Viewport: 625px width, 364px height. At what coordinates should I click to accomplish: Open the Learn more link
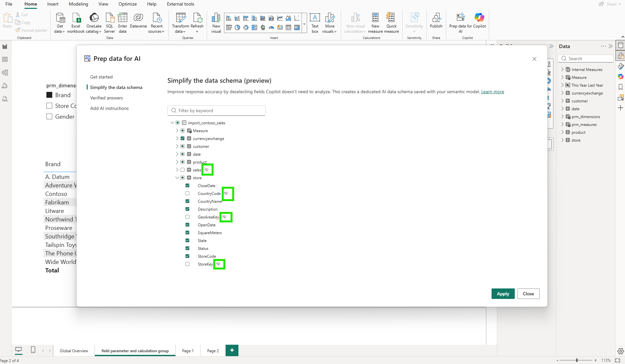(x=493, y=92)
